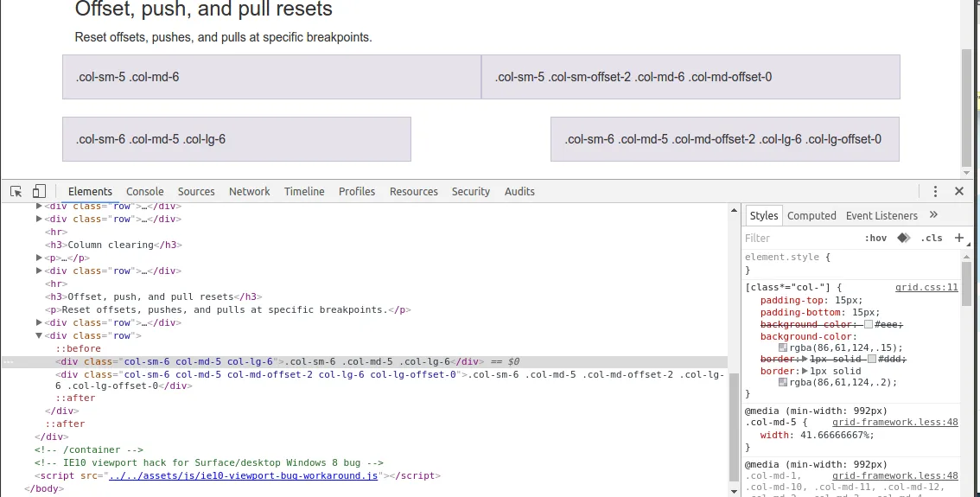
Task: Close the DevTools panel
Action: [x=959, y=191]
